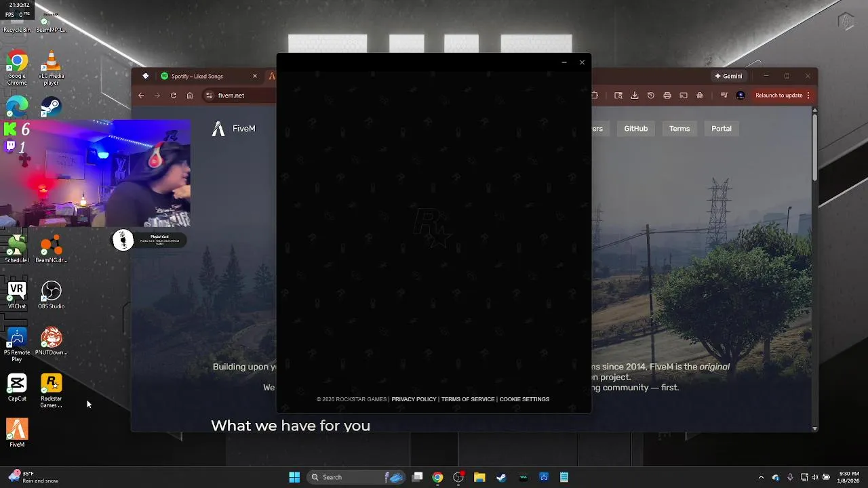Launch the BeamNG.drive desktop shortcut
The image size is (868, 488).
point(51,249)
